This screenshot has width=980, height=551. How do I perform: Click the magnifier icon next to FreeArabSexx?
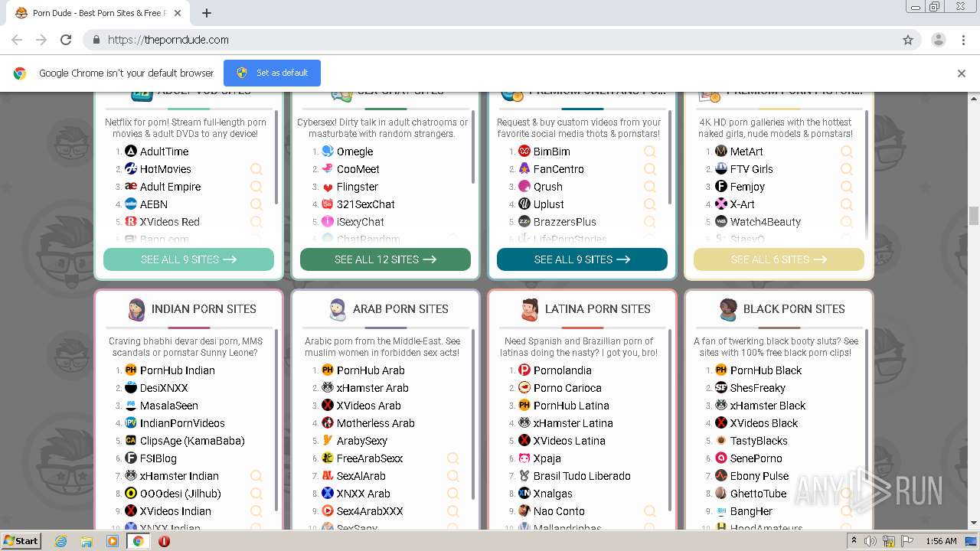(x=453, y=458)
